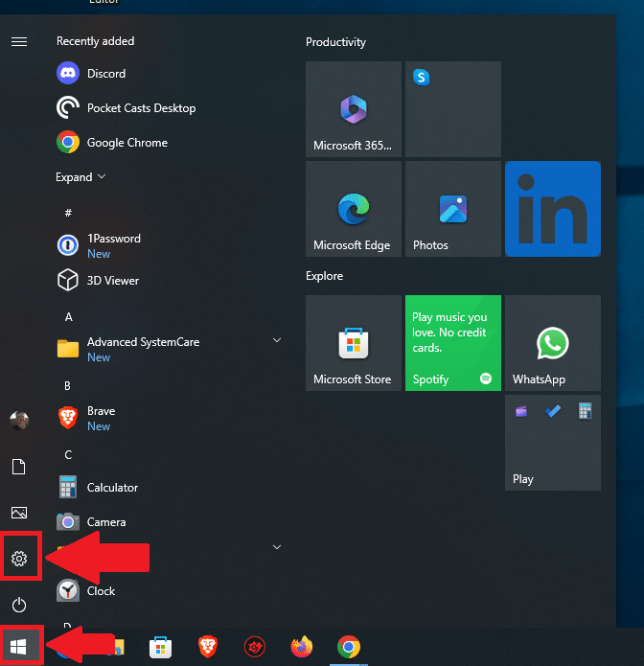Launch Brave from the app list
Viewport: 644px width, 666px height.
[x=86, y=418]
